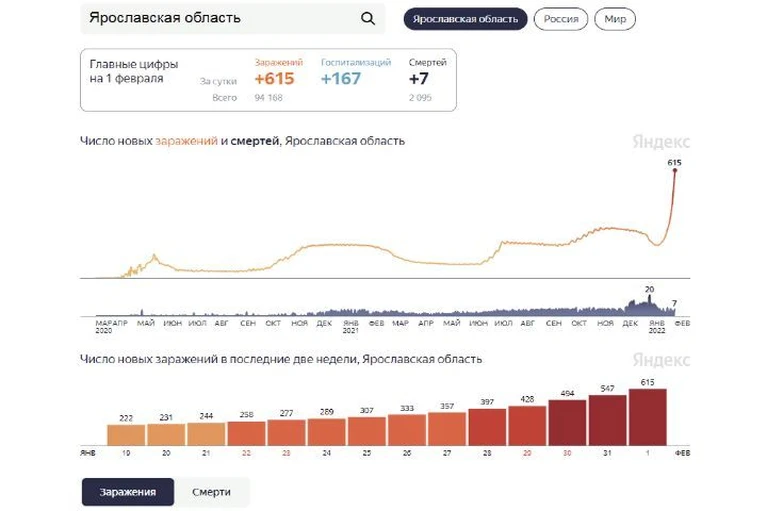Screen dimensions: 767x511
Task: Switch to the Россия region pill
Action: [561, 19]
